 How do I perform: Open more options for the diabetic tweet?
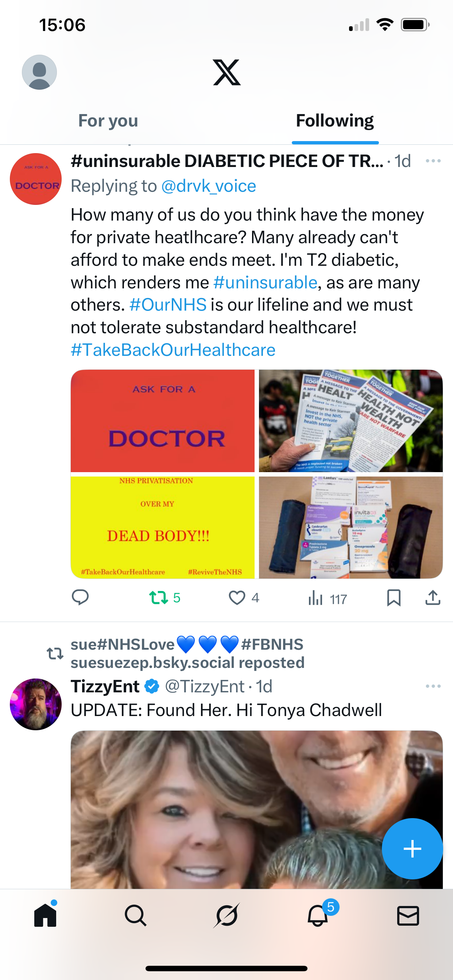tap(433, 161)
